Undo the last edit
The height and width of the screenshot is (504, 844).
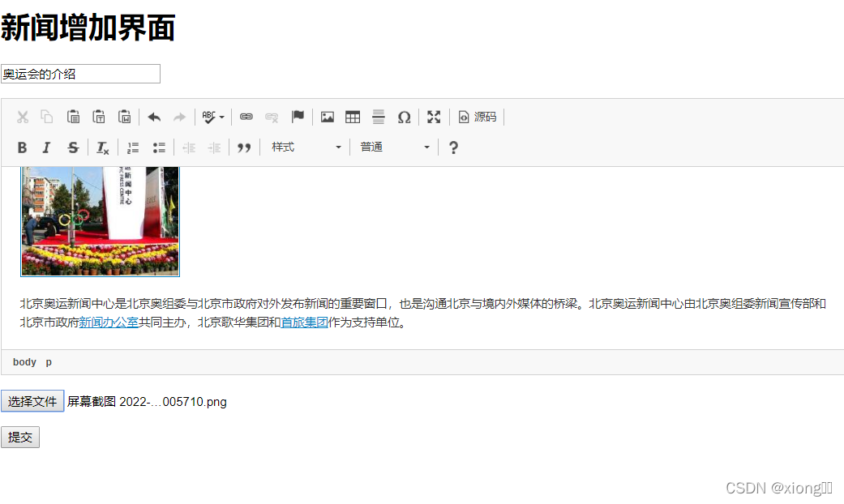pyautogui.click(x=155, y=117)
